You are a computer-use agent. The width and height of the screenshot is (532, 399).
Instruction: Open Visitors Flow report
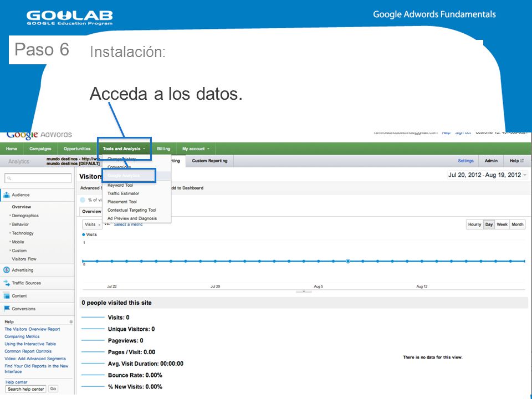pyautogui.click(x=24, y=259)
